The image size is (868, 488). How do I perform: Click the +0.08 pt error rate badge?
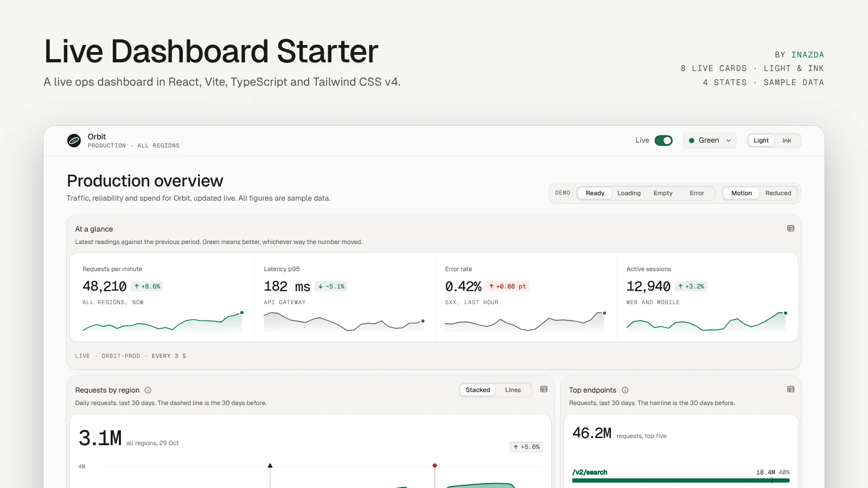[x=508, y=286]
